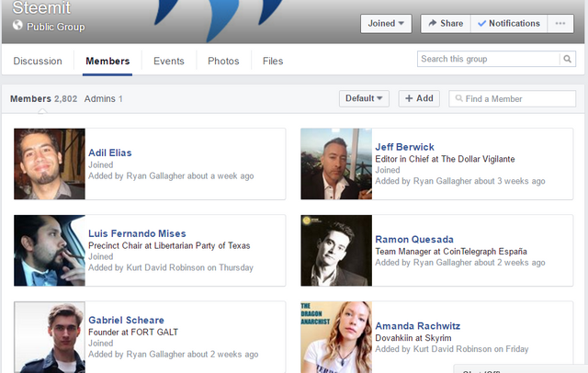This screenshot has height=373, width=588.
Task: Click Ramon Quesada profile photo
Action: [x=336, y=251]
